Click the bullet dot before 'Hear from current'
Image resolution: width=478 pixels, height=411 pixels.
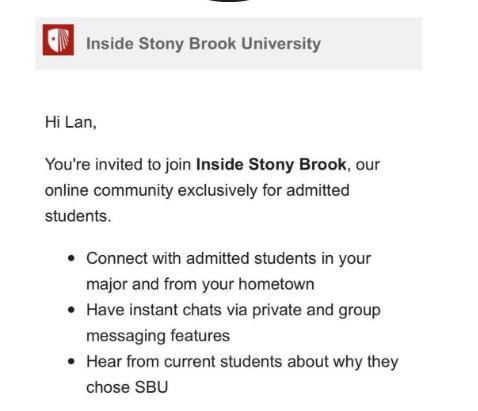71,362
